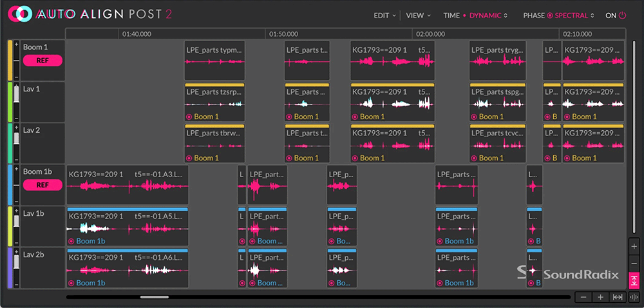The width and height of the screenshot is (644, 308).
Task: Click the vertical zoom out minus button
Action: [x=634, y=264]
